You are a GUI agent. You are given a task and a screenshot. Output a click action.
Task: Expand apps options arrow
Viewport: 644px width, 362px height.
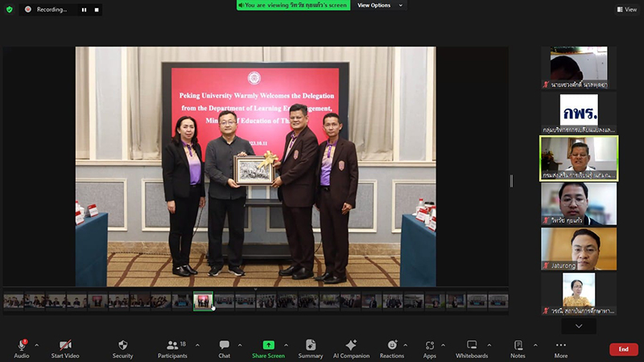[444, 345]
